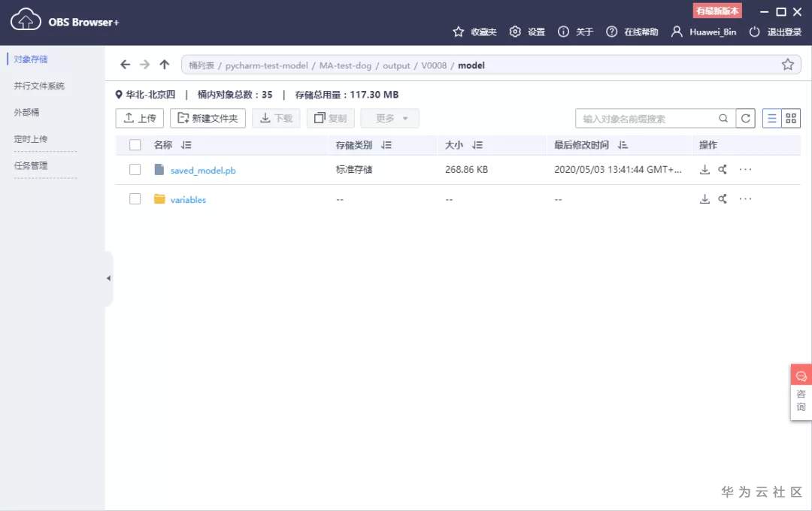Share saved_model.pb via row icon
This screenshot has width=812, height=511.
pos(723,169)
